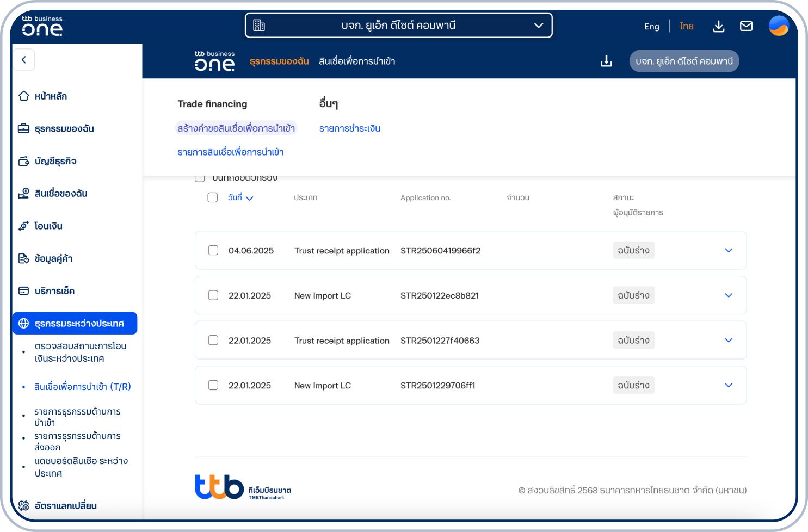The width and height of the screenshot is (808, 532).
Task: Switch language to ไทย
Action: tap(687, 26)
